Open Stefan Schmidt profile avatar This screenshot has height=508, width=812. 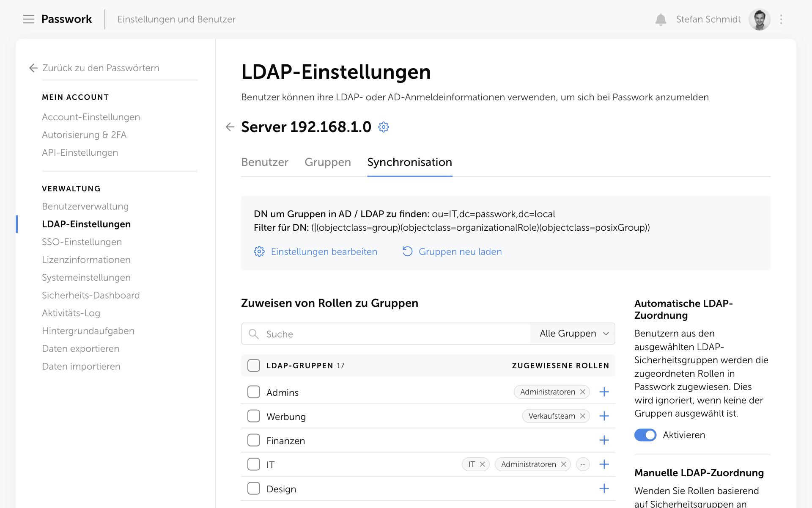coord(759,19)
